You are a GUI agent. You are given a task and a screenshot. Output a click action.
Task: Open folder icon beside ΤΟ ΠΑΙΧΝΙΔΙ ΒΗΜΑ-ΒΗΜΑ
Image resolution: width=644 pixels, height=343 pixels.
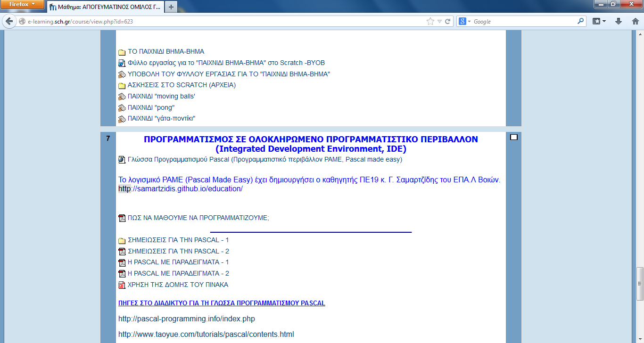(122, 52)
